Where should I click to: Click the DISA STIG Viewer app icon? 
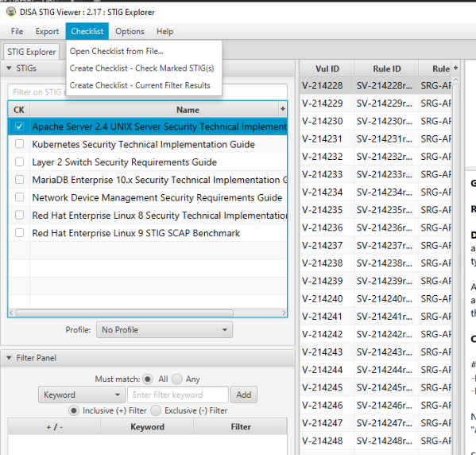tap(11, 12)
